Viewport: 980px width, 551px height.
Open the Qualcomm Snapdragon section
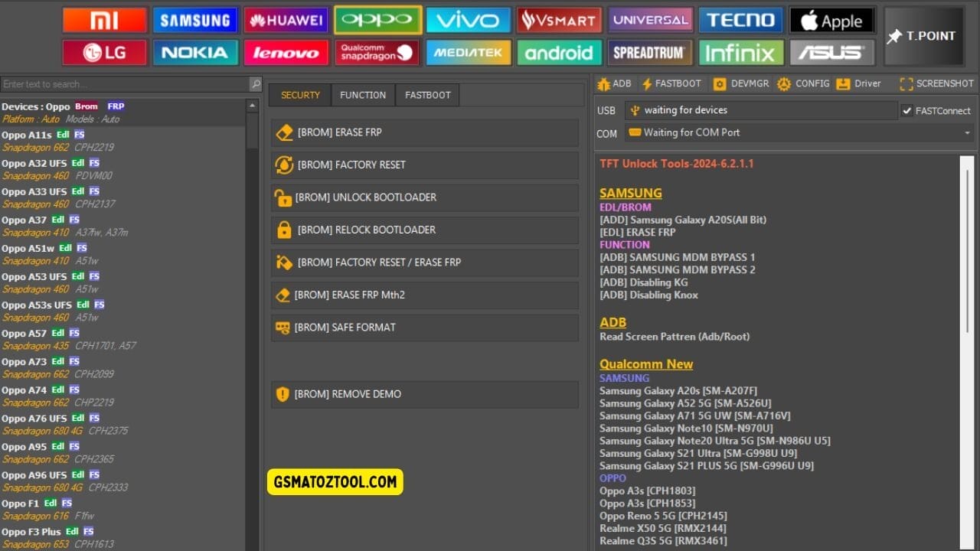click(377, 52)
